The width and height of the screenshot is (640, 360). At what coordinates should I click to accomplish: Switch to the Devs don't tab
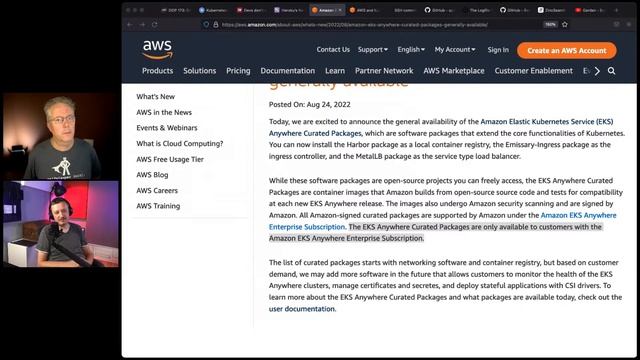(x=251, y=10)
